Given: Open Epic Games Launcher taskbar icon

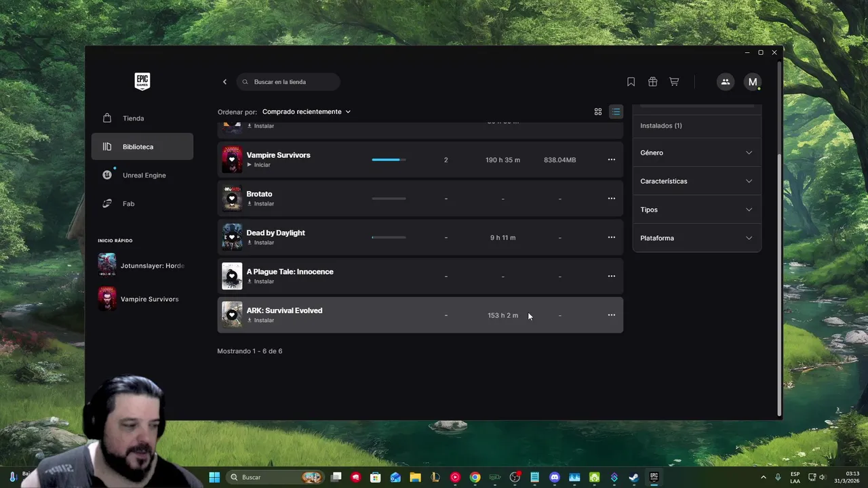Looking at the screenshot, I should coord(654,477).
